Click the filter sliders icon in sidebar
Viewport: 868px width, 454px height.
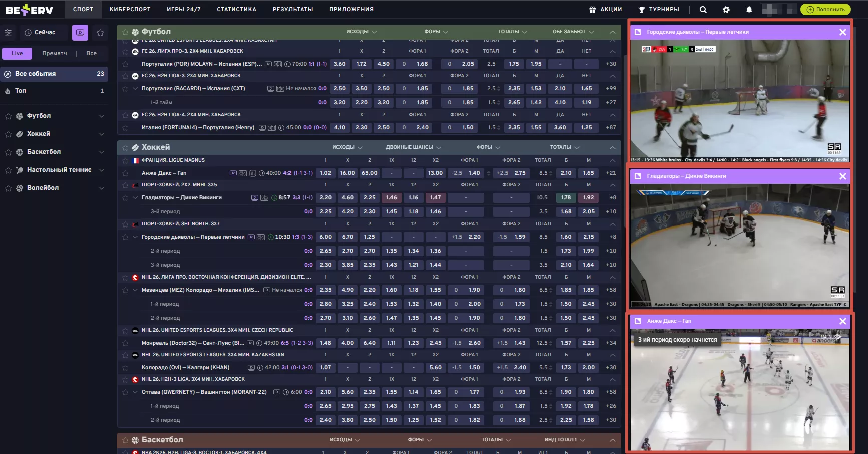point(8,33)
